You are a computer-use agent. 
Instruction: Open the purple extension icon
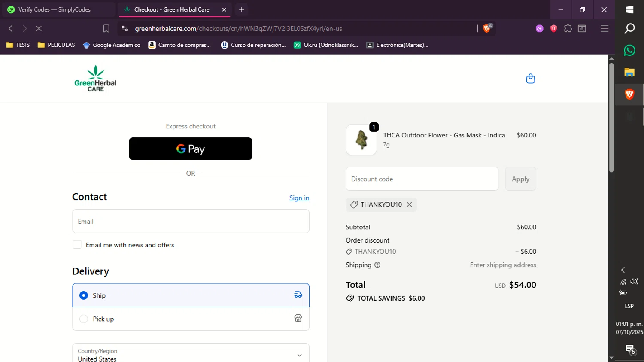539,29
